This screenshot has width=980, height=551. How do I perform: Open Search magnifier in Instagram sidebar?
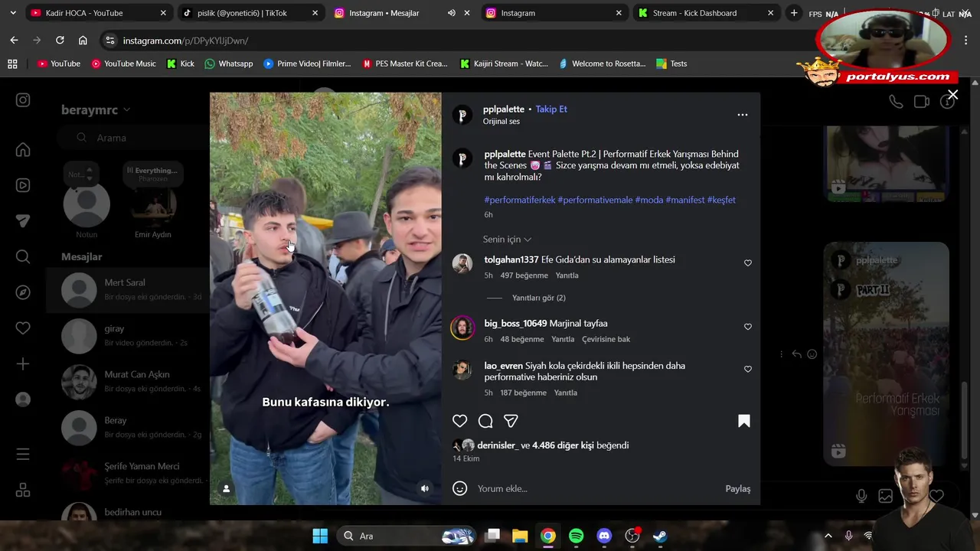point(23,257)
